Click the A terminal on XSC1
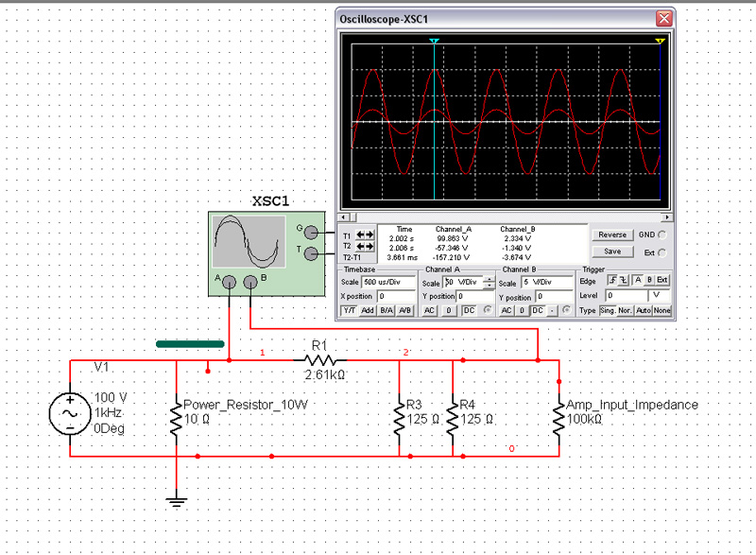The image size is (756, 555). tap(230, 282)
